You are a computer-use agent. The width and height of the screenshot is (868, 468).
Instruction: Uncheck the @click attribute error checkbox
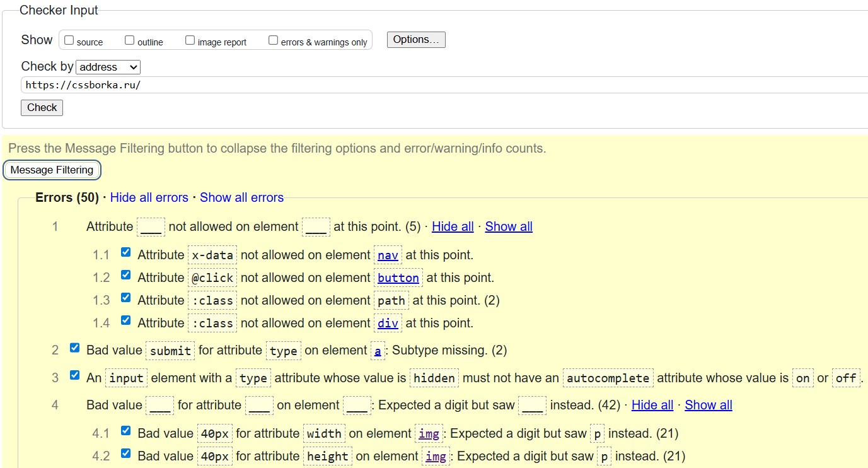(x=125, y=275)
